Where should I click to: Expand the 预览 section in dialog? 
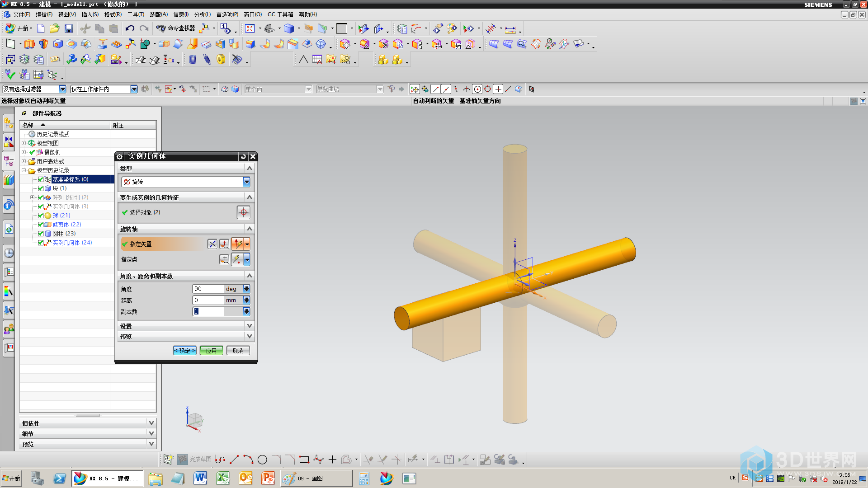point(186,337)
